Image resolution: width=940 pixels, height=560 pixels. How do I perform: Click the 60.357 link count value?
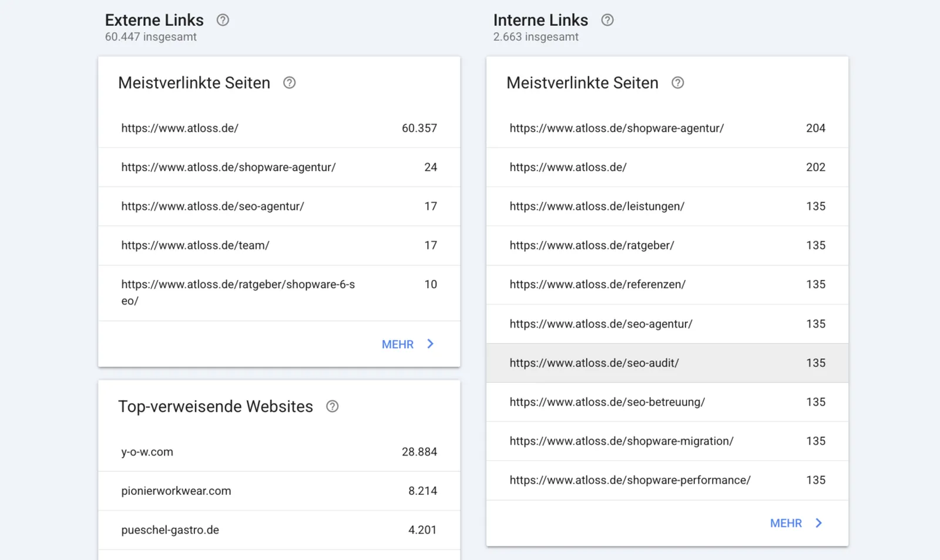tap(419, 128)
